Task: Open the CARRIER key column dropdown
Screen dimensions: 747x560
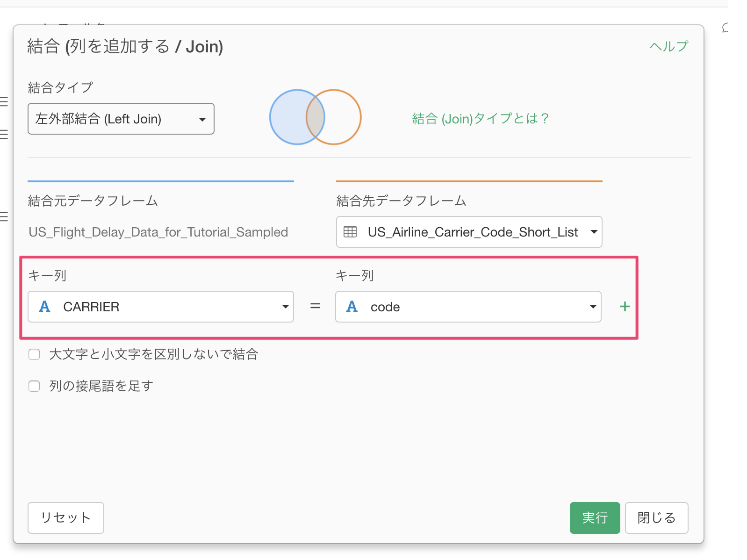Action: click(161, 307)
